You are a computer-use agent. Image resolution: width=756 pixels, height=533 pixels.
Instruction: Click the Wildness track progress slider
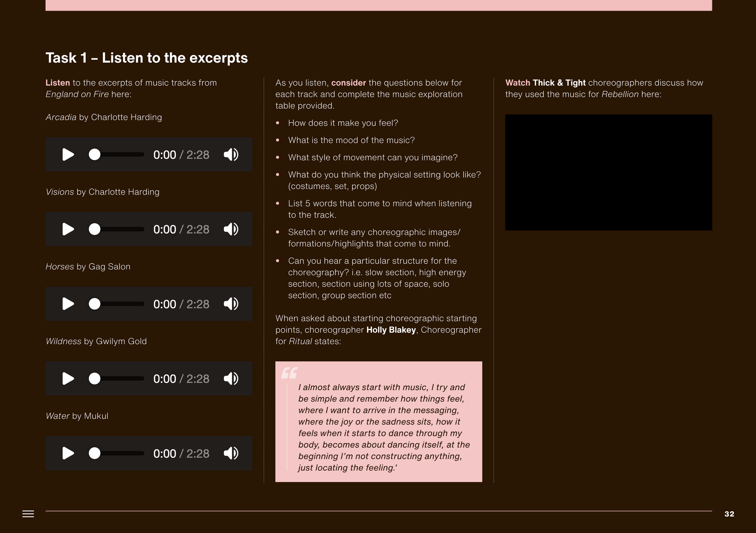[116, 379]
